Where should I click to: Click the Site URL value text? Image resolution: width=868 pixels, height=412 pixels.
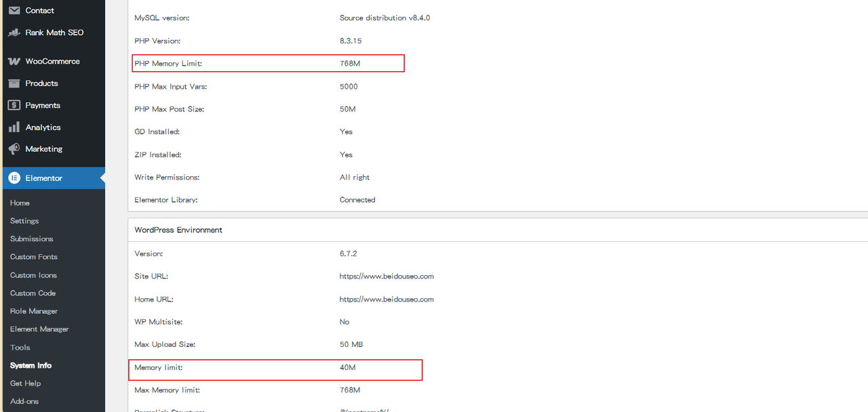tap(387, 276)
